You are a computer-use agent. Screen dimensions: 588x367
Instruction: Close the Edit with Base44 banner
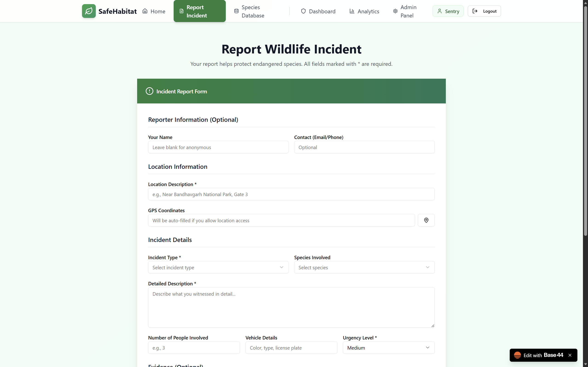[x=570, y=355]
